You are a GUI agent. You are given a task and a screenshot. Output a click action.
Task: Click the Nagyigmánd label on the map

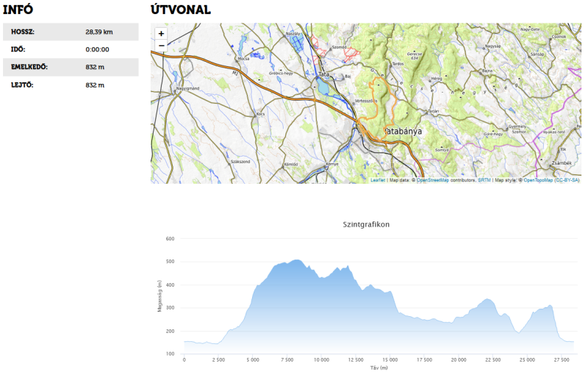[x=189, y=88]
